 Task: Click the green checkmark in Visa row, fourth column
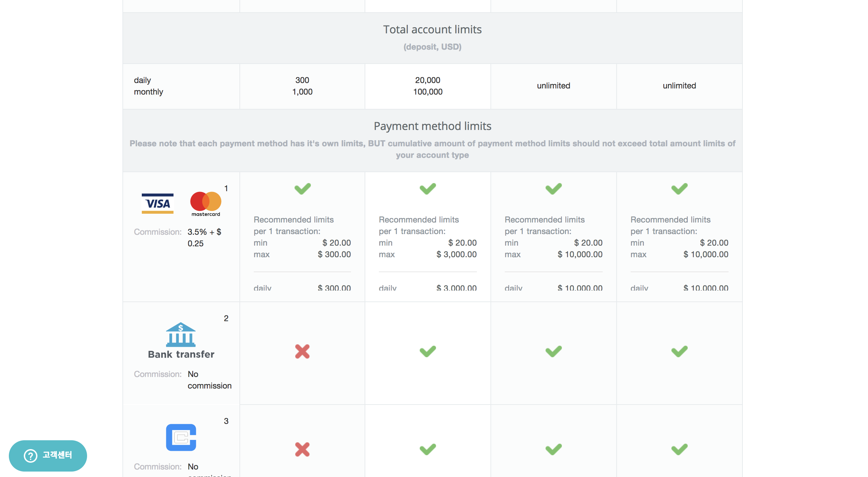(x=680, y=188)
